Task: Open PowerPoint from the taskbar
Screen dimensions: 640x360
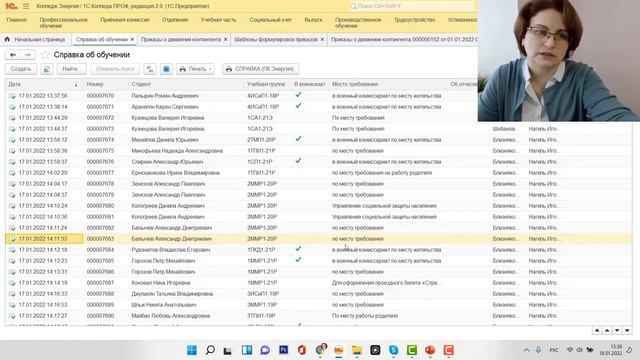Action: (430, 350)
